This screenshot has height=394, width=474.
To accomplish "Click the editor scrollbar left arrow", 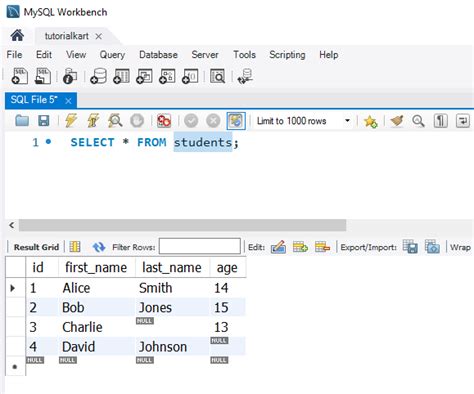I will 12,225.
